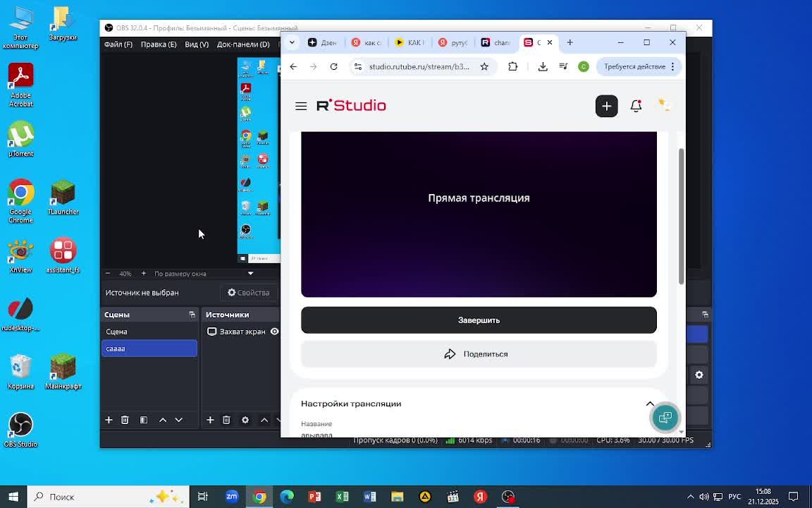The image size is (812, 508).
Task: Open a new Chrome tab
Action: 570,42
